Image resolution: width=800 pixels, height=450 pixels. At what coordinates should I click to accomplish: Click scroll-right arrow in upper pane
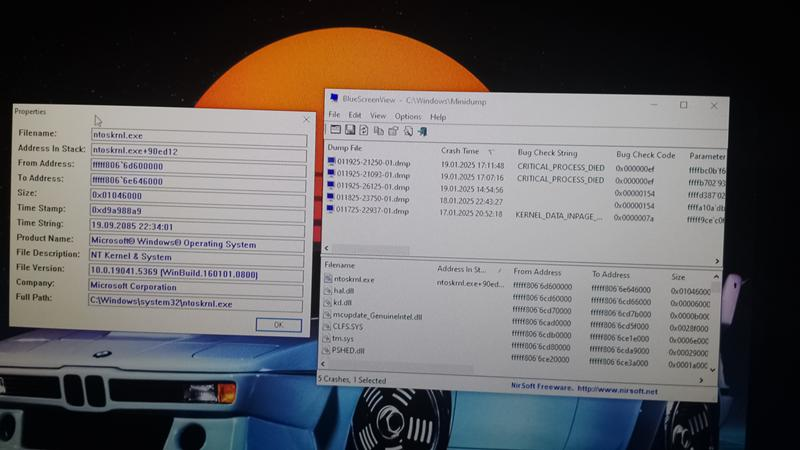coord(717,261)
